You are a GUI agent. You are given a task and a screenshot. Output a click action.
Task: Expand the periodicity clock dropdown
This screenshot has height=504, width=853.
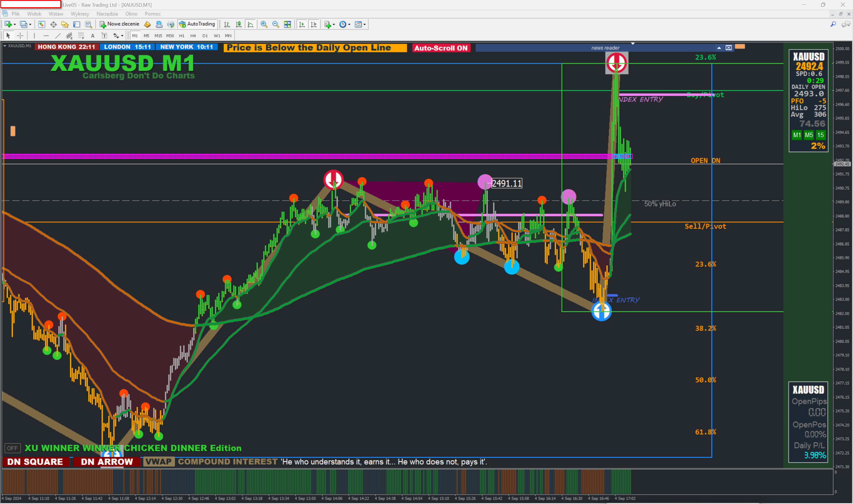[349, 24]
